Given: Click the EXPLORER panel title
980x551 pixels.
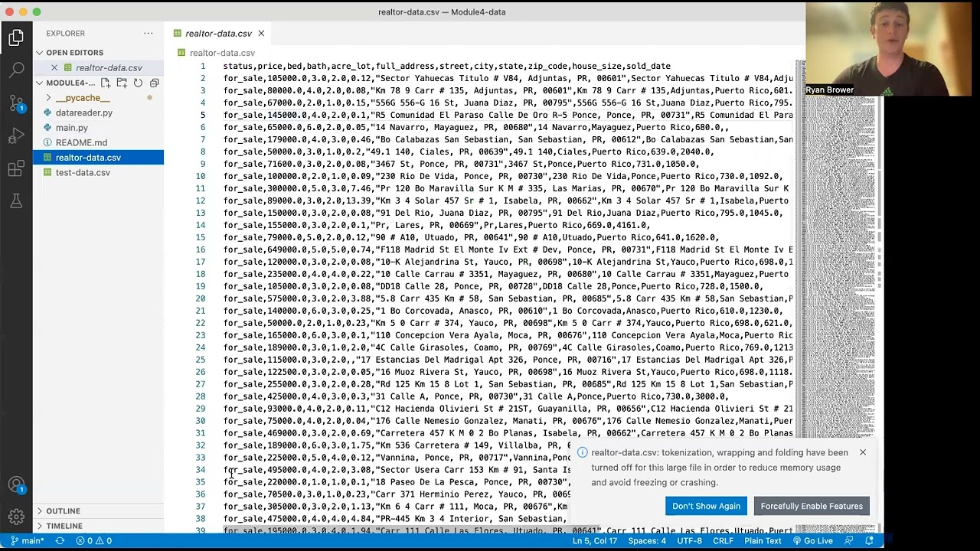Looking at the screenshot, I should coord(65,34).
